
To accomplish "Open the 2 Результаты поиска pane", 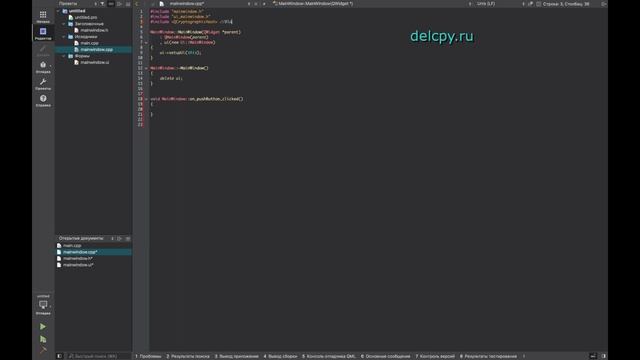I will pos(188,356).
